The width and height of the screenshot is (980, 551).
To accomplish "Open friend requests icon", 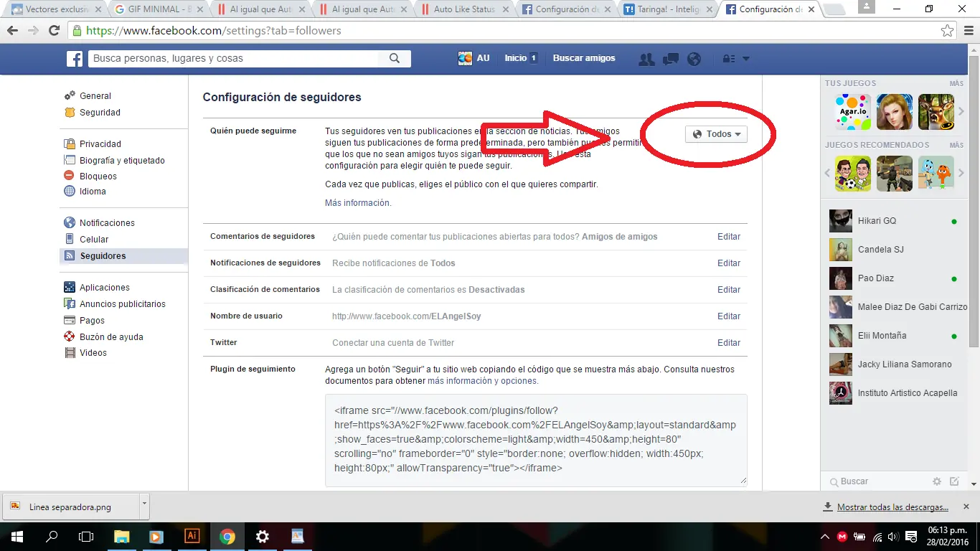I will click(x=646, y=59).
